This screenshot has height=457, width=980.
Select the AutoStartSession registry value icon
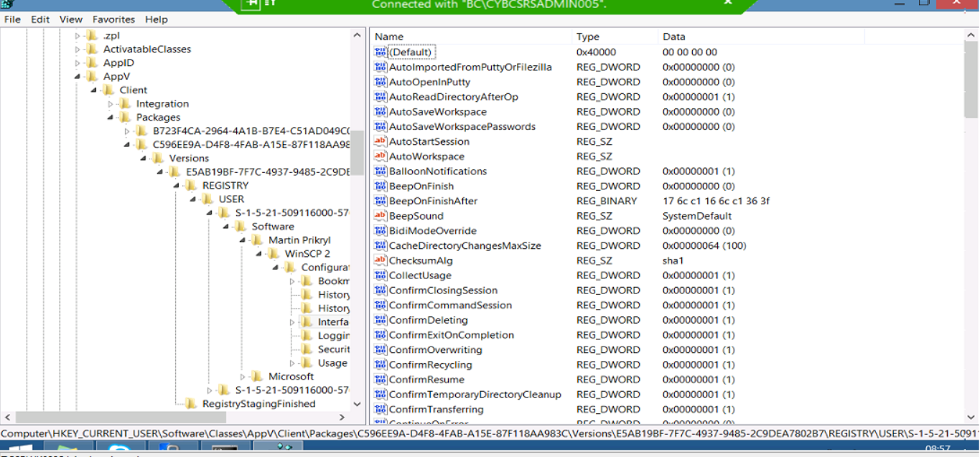tap(381, 141)
